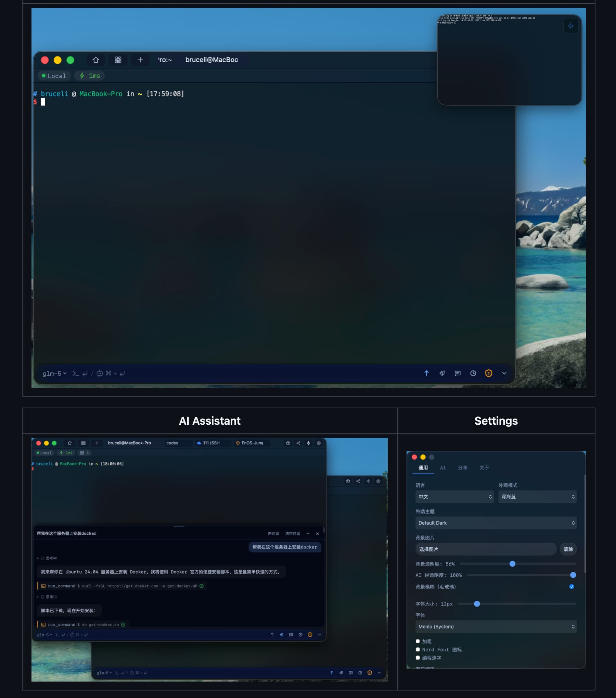Click the orange shield icon in the large terminal's bottom bar
Screen dimensions: 616x698
click(489, 373)
